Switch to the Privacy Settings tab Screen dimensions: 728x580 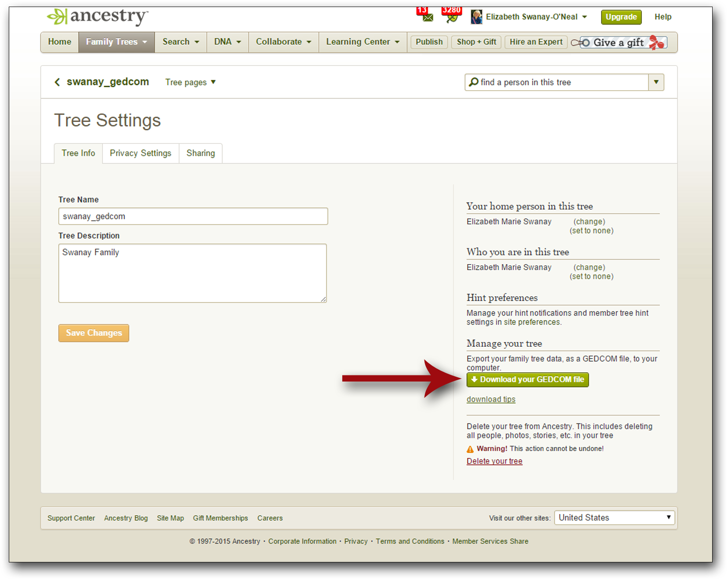141,153
